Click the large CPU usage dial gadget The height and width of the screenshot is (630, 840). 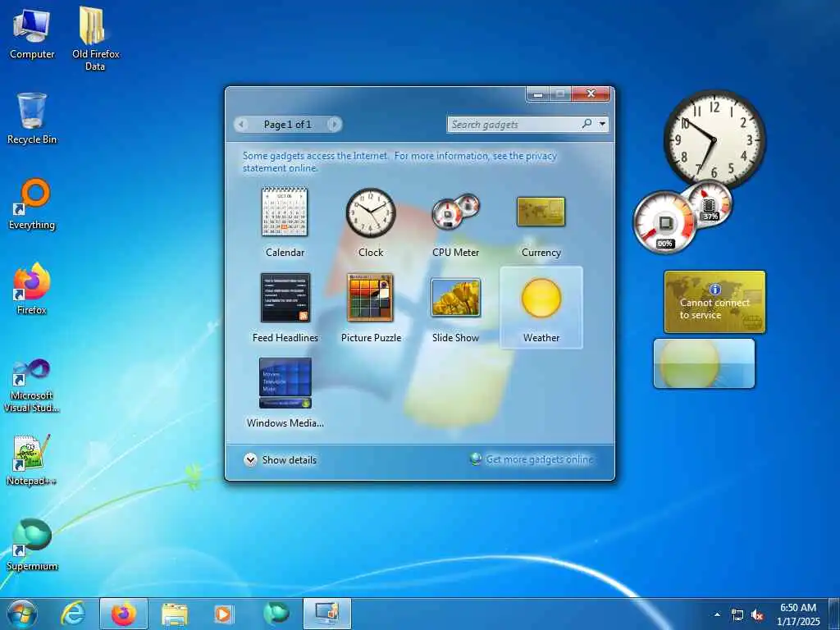(664, 222)
